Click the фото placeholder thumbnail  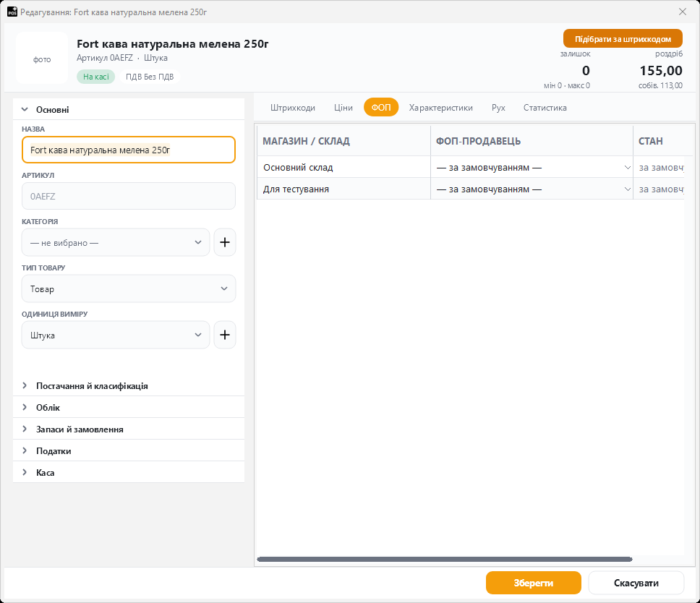click(42, 58)
